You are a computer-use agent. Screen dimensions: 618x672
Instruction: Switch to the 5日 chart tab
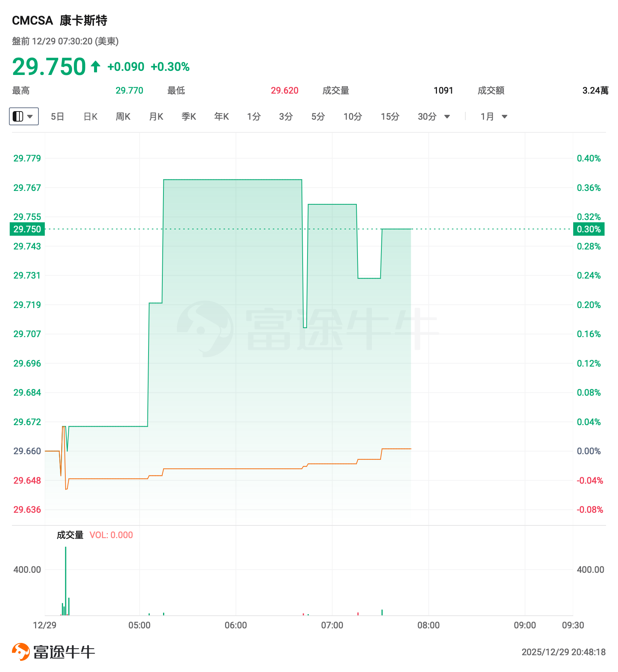(57, 117)
